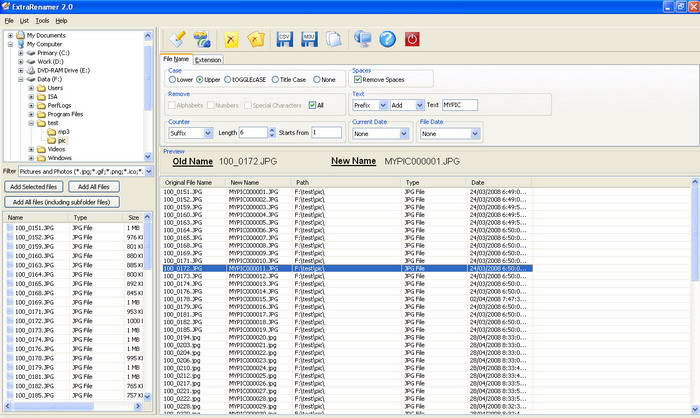Toggle the Special Characters checkbox
This screenshot has height=418, width=700.
[x=248, y=105]
